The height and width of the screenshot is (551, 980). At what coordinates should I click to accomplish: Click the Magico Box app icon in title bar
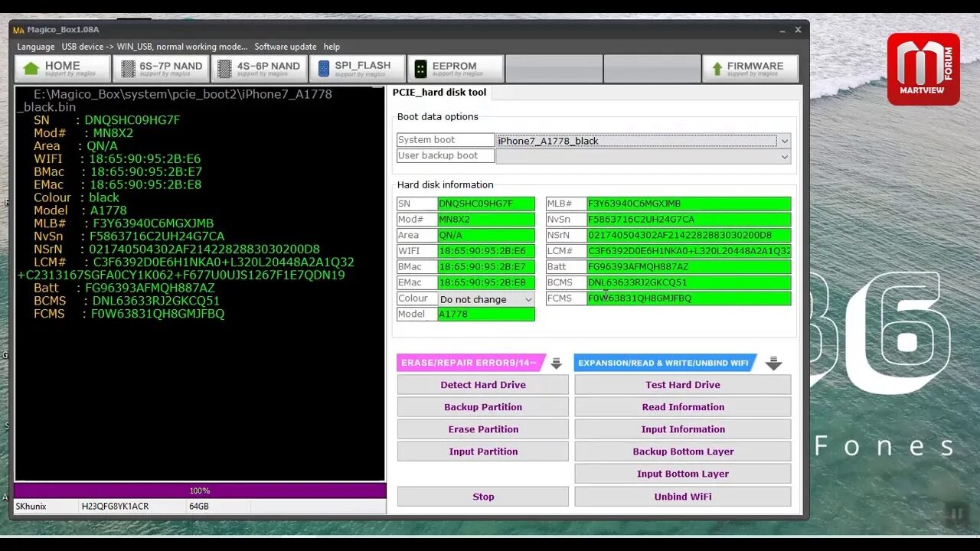point(19,30)
